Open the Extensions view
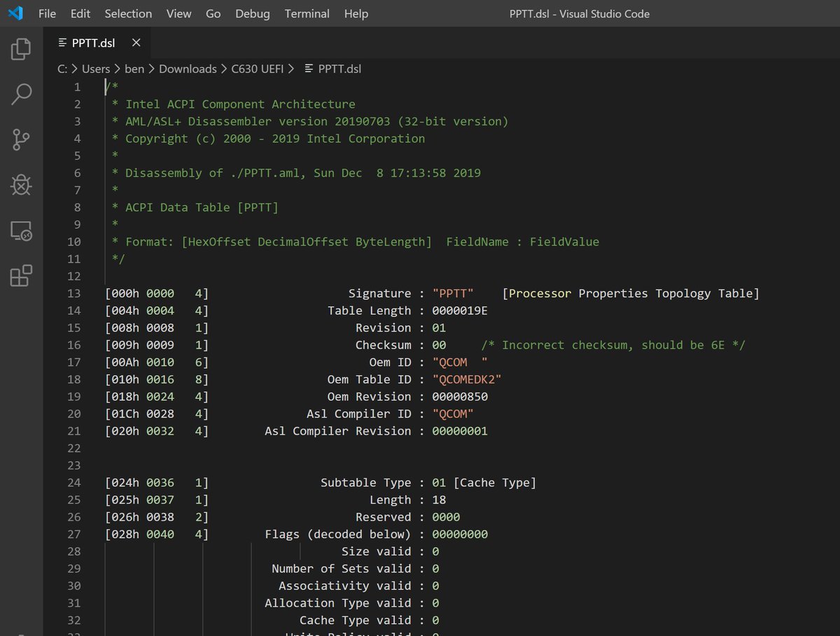Viewport: 840px width, 636px height. click(21, 276)
